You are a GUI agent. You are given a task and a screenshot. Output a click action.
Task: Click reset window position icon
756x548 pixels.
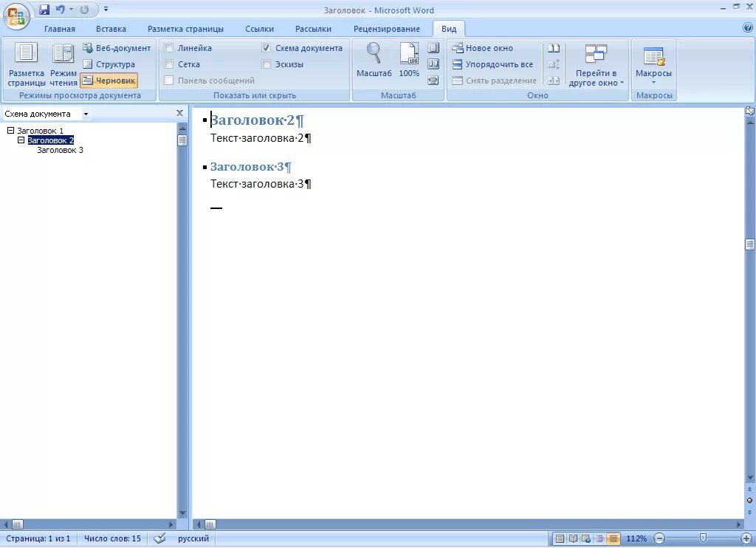(554, 81)
